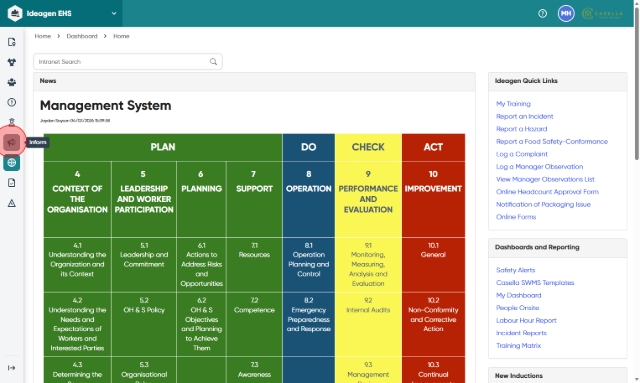Open the MH user avatar menu
Screen dimensions: 640x383
(x=566, y=13)
